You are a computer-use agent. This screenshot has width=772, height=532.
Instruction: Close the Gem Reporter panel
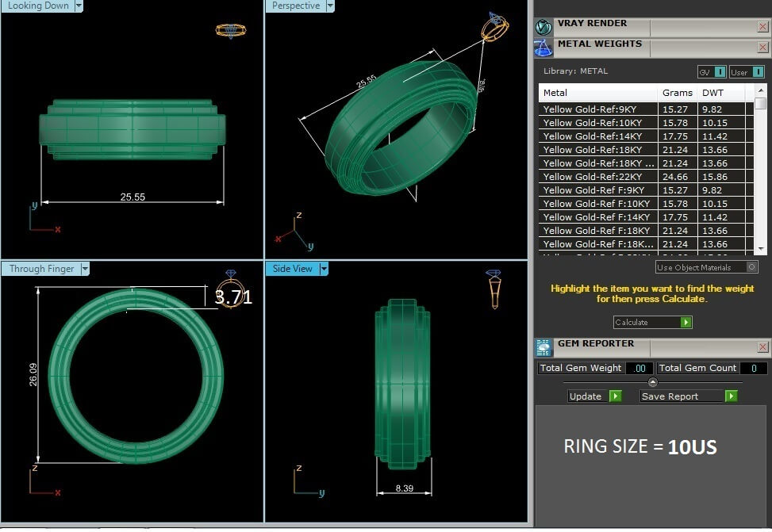(762, 347)
